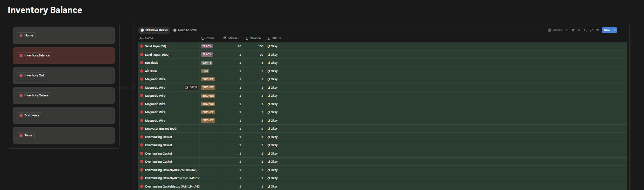This screenshot has width=644, height=190.
Task: Click OPEN button on Magnetic Wire row
Action: tap(191, 87)
